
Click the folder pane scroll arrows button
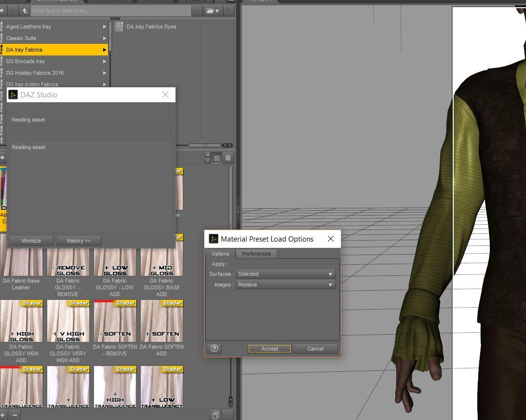[x=228, y=145]
